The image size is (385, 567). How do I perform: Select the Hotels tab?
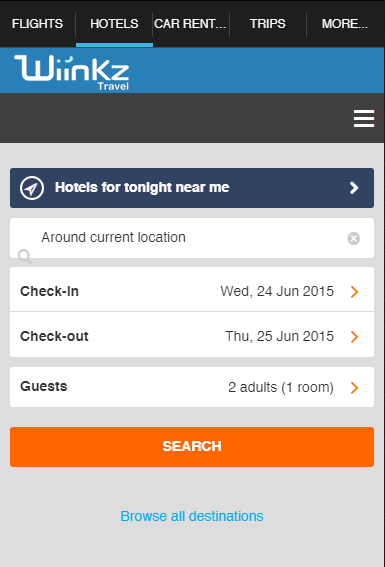pyautogui.click(x=114, y=24)
